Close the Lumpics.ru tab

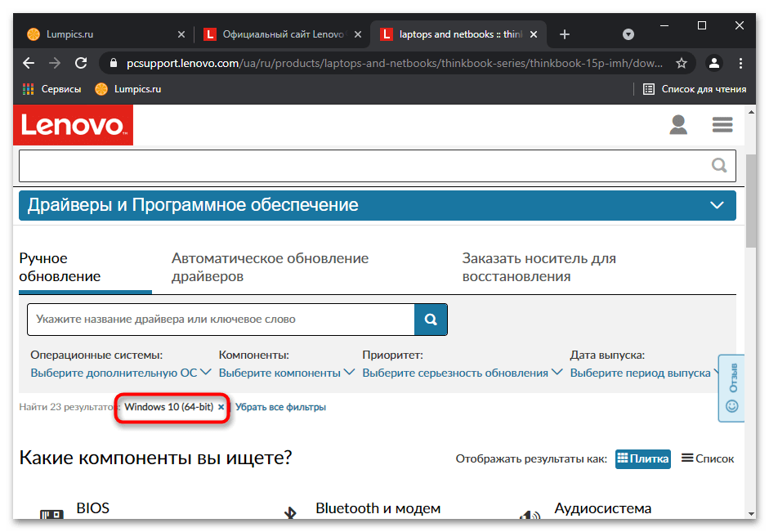pos(181,34)
